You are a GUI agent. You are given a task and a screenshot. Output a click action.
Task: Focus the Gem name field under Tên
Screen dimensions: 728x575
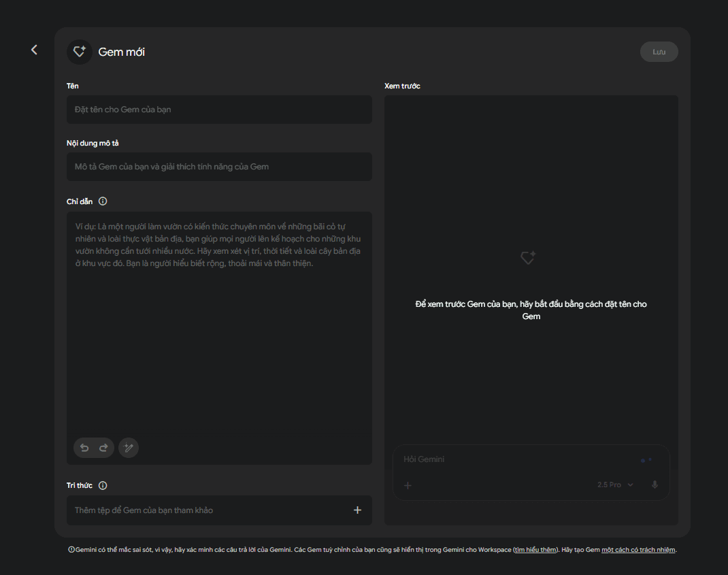[x=219, y=110]
